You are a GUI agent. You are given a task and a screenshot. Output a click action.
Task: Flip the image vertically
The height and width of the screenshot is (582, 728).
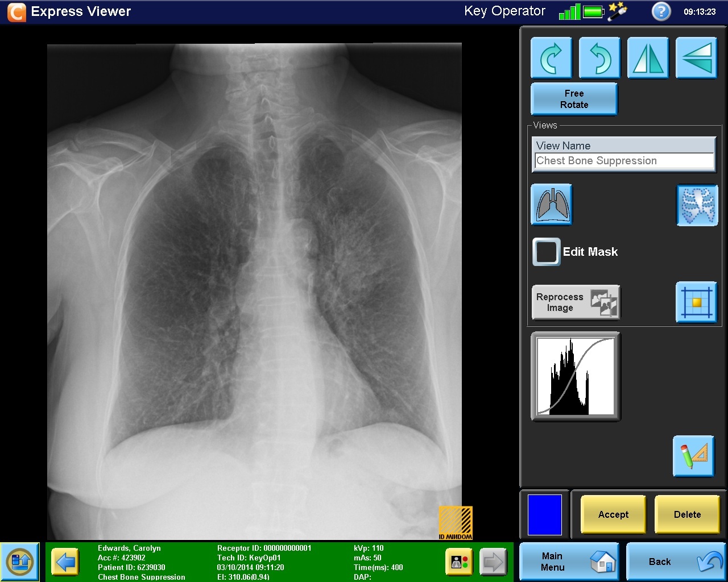point(696,57)
